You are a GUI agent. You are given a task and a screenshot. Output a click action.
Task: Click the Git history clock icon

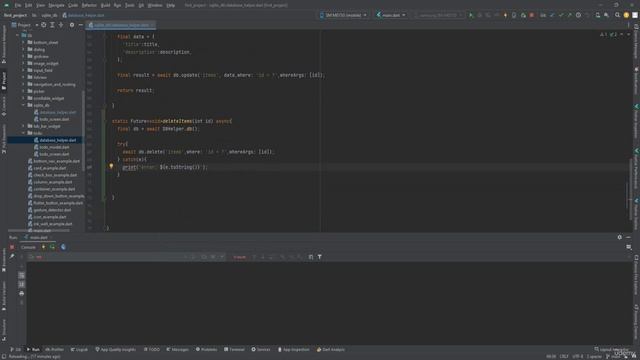pos(578,15)
